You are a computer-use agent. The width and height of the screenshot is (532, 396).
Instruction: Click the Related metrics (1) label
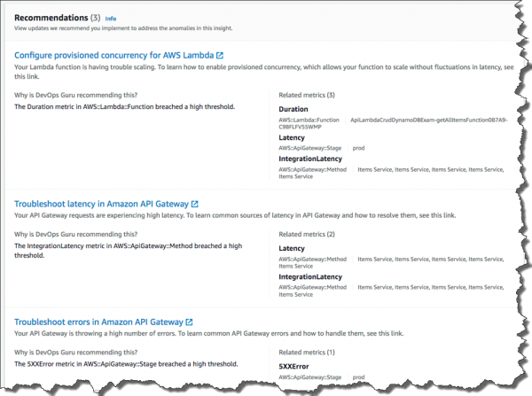[x=307, y=353]
